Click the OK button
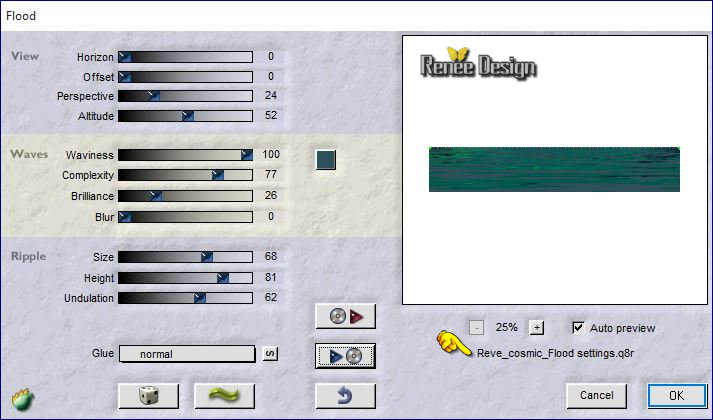The width and height of the screenshot is (713, 420). coord(677,395)
